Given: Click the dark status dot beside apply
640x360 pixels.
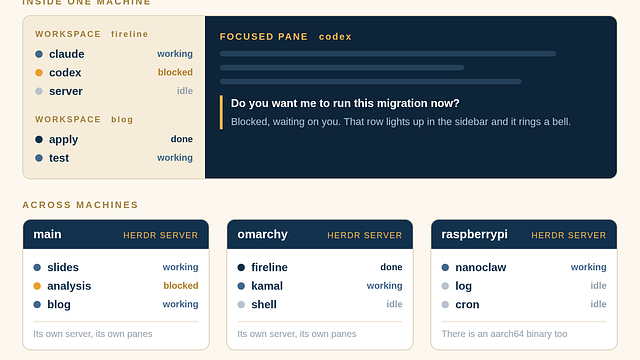Looking at the screenshot, I should 39,139.
